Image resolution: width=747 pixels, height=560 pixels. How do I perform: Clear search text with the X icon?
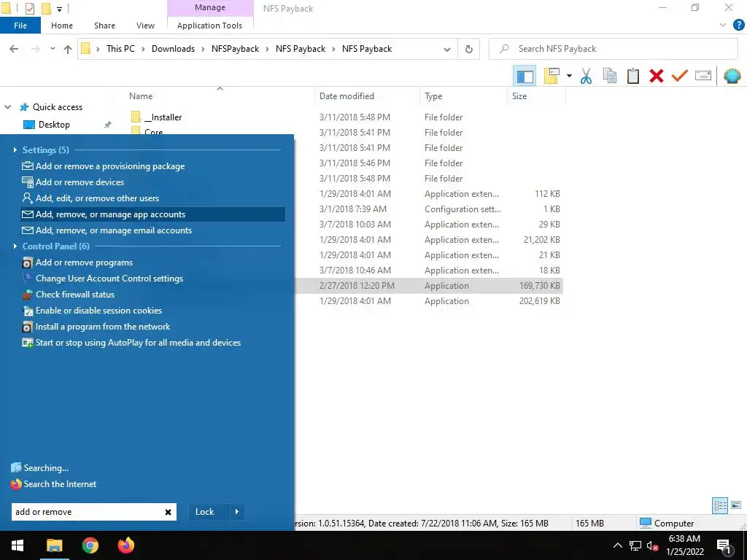[x=169, y=512]
